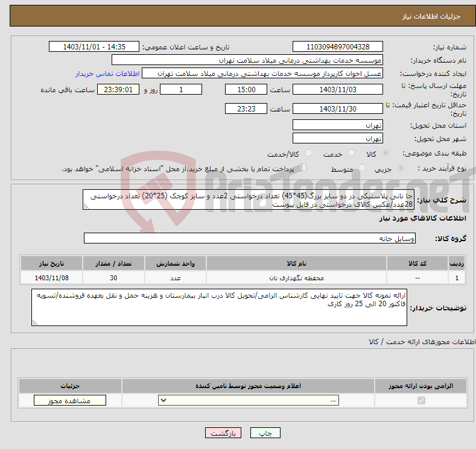The height and width of the screenshot is (449, 476).
Task: Select the کالا radio button
Action: [386, 154]
